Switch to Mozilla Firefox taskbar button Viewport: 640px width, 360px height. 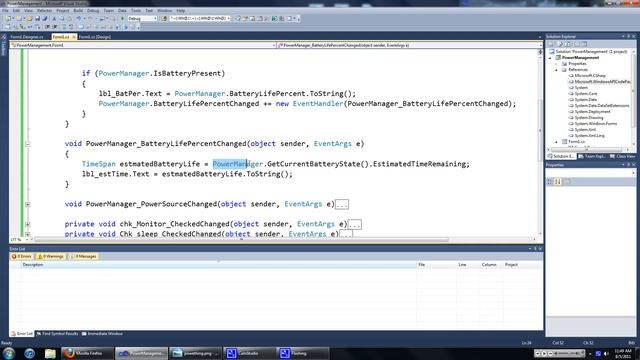point(87,353)
